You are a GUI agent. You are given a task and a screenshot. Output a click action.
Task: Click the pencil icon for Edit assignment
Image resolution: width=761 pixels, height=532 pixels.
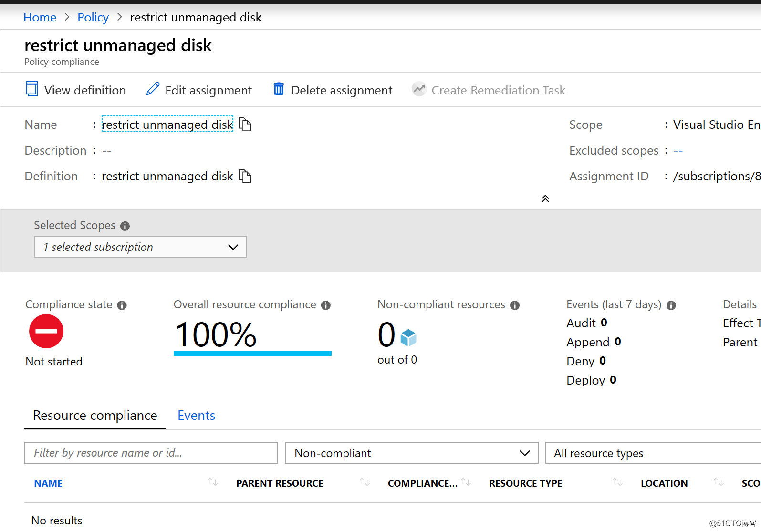point(153,89)
